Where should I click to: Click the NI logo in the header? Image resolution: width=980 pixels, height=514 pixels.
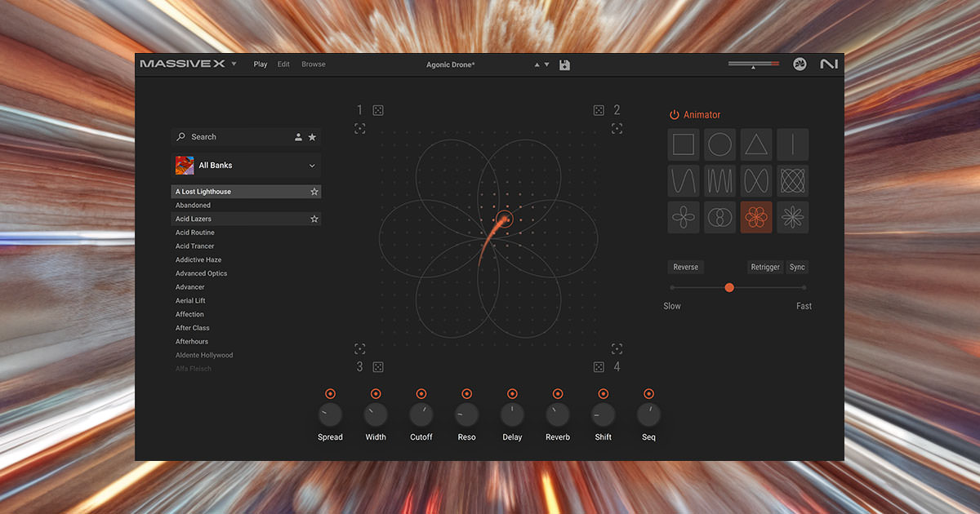tap(829, 64)
